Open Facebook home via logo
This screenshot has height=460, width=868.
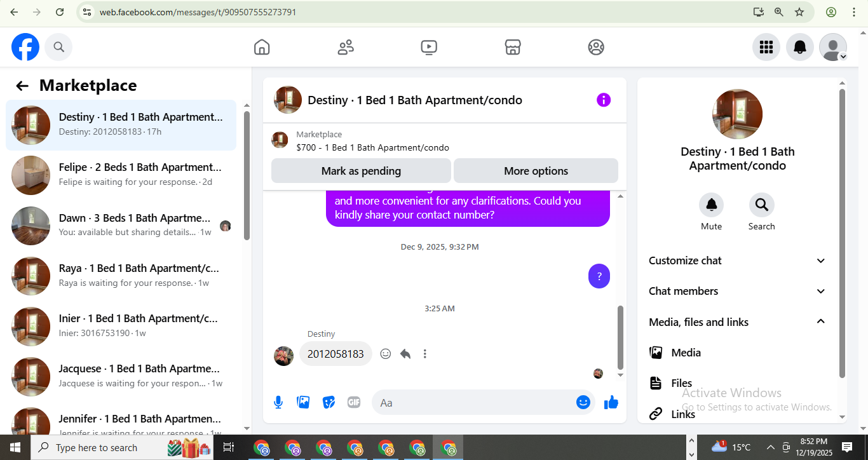tap(25, 47)
